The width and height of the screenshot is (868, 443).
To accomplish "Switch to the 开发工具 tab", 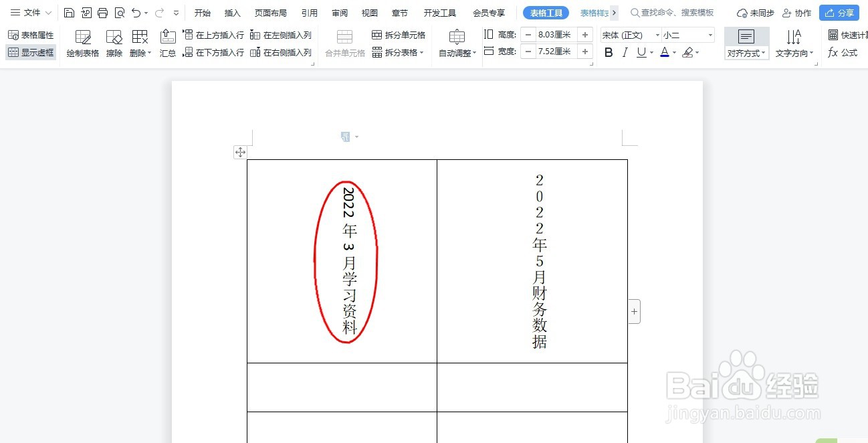I will (440, 13).
